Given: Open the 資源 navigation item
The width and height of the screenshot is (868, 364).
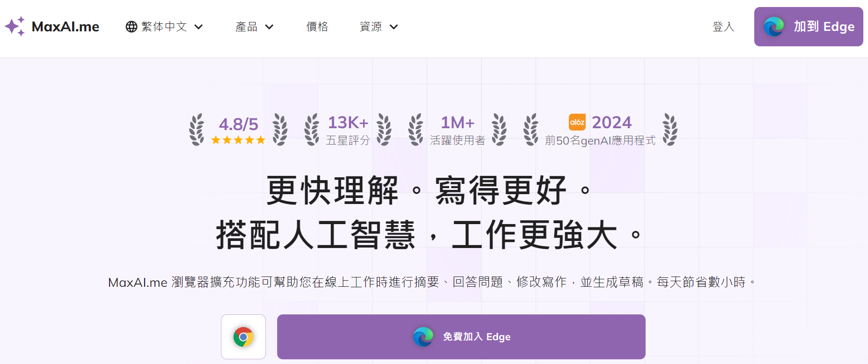Looking at the screenshot, I should 379,27.
